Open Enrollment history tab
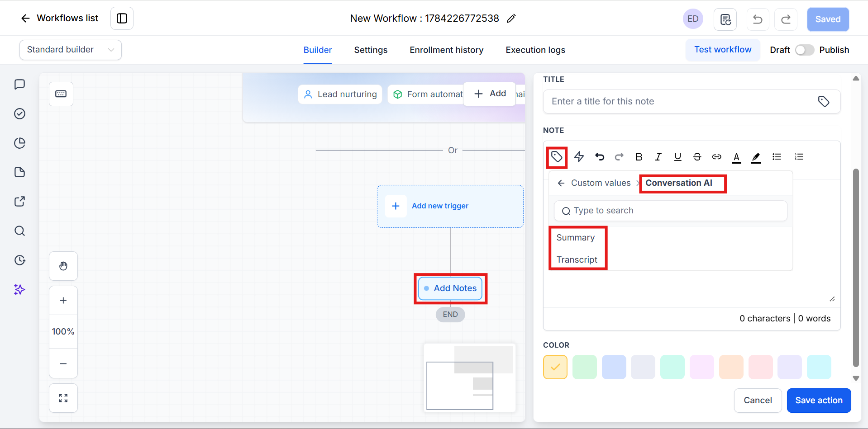Viewport: 868px width, 429px height. tap(446, 50)
